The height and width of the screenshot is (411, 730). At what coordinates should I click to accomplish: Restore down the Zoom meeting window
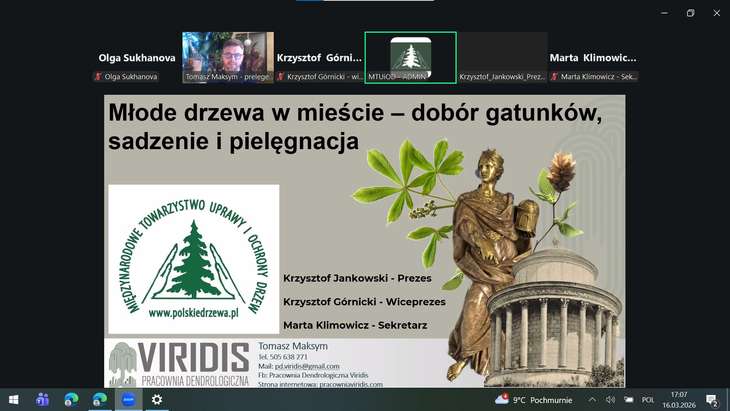coord(690,13)
